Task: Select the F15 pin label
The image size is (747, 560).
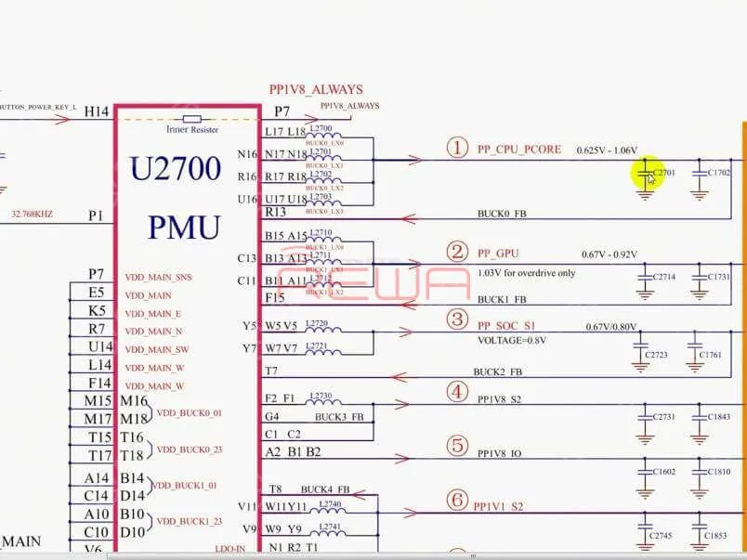Action: [x=275, y=298]
